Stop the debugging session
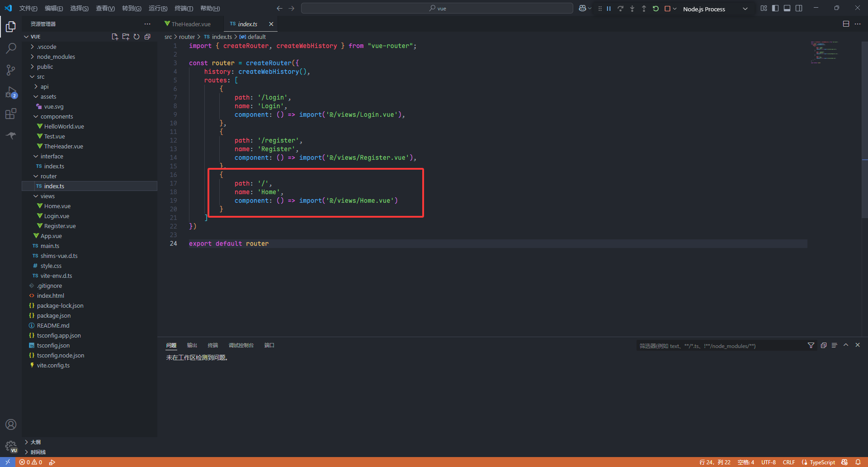Screen dimensions: 868x467 point(667,9)
